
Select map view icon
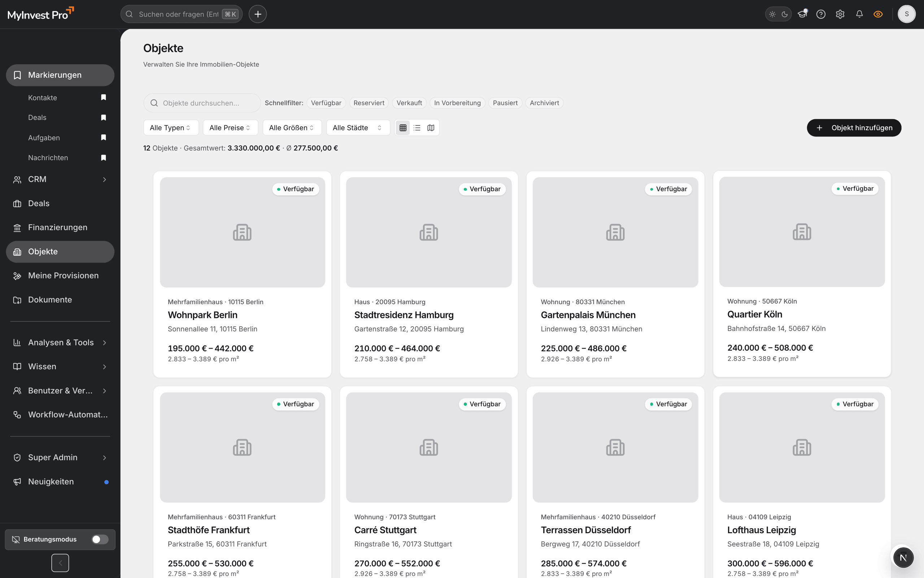pyautogui.click(x=431, y=128)
